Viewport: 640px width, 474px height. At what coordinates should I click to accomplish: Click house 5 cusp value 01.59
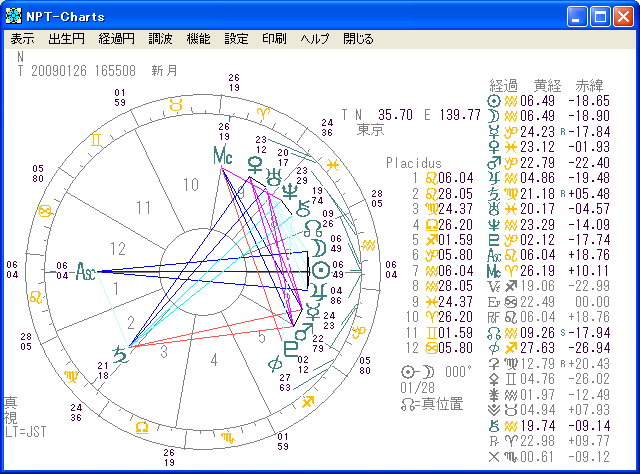pyautogui.click(x=456, y=240)
